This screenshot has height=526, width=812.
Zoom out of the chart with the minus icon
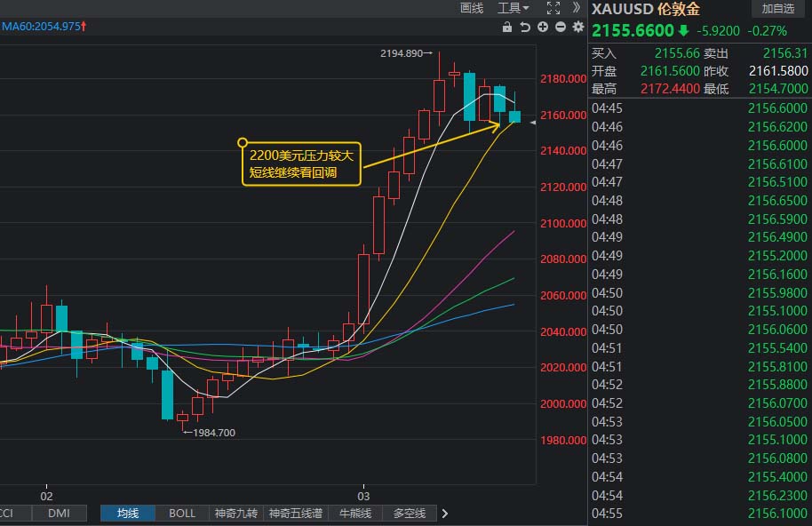561,28
